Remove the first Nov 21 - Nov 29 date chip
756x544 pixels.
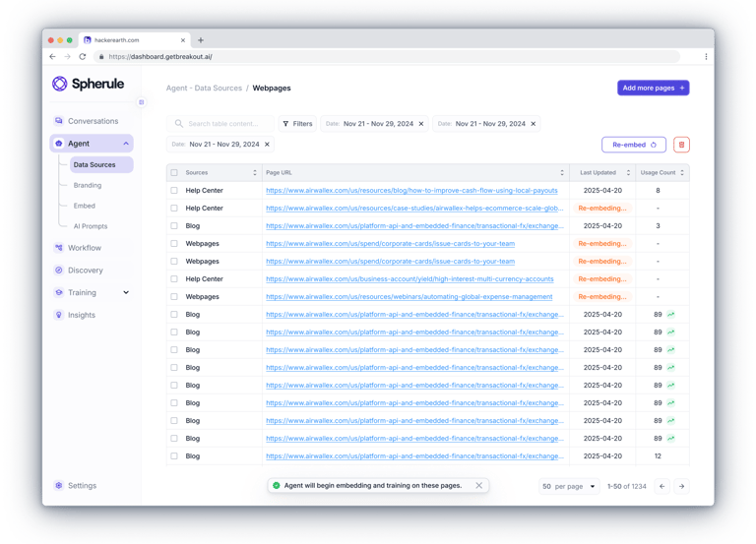tap(421, 124)
